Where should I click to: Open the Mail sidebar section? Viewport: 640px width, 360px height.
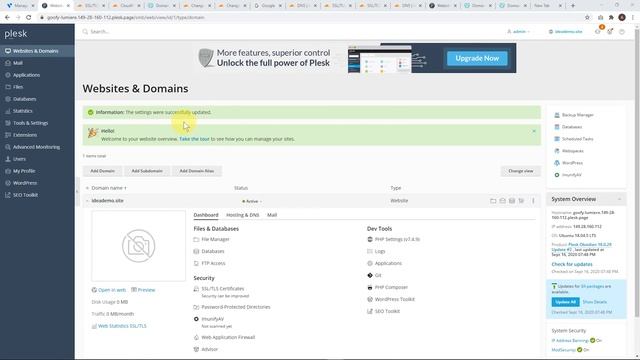coord(37,63)
